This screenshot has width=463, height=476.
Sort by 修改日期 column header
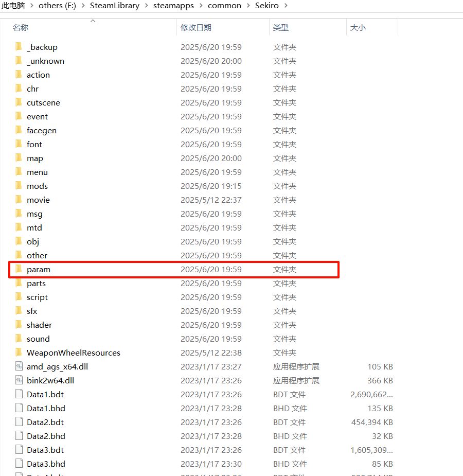(196, 28)
